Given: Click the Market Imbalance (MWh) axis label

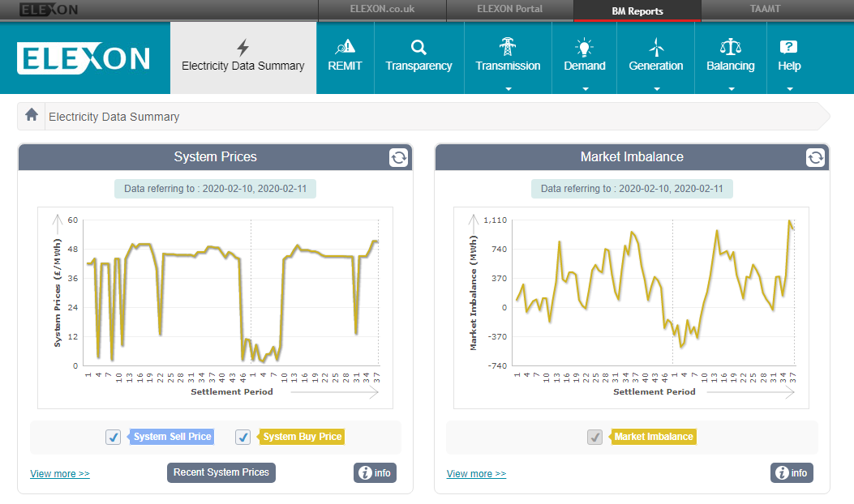Looking at the screenshot, I should [474, 293].
